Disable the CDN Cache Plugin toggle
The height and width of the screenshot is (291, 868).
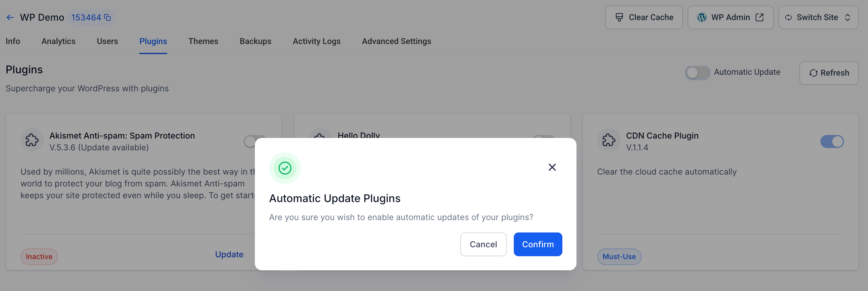point(832,142)
